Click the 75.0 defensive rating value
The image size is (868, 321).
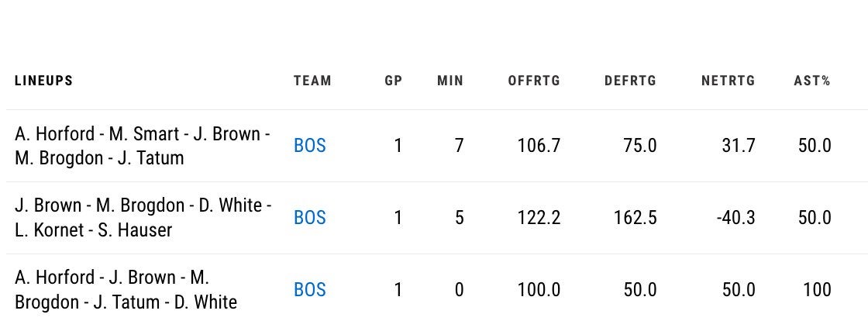coord(639,146)
